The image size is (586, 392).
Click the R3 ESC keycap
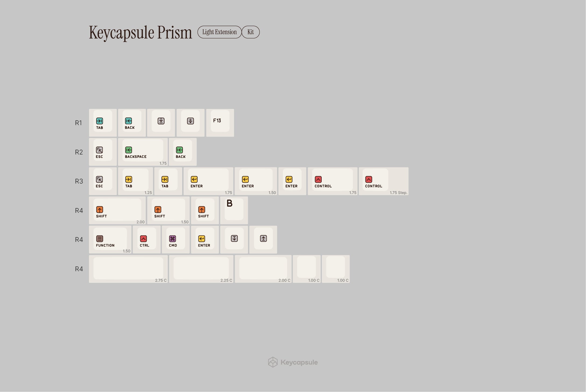[103, 181]
